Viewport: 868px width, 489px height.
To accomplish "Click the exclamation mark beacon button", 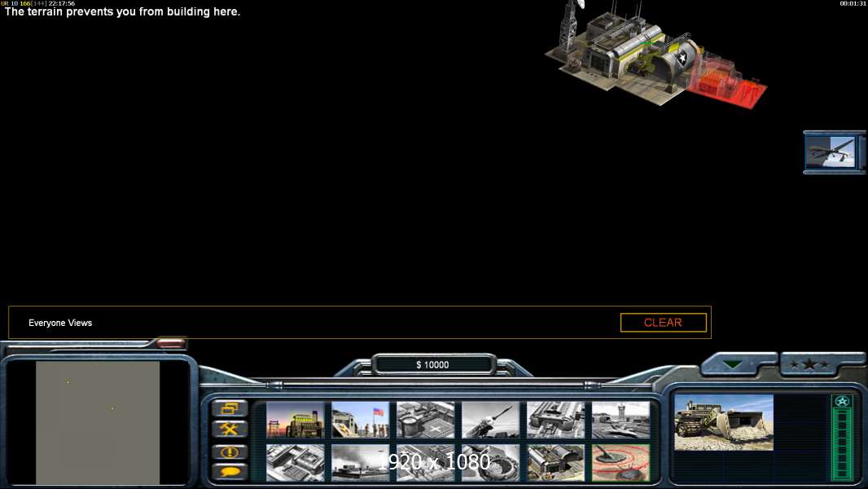I will click(229, 452).
